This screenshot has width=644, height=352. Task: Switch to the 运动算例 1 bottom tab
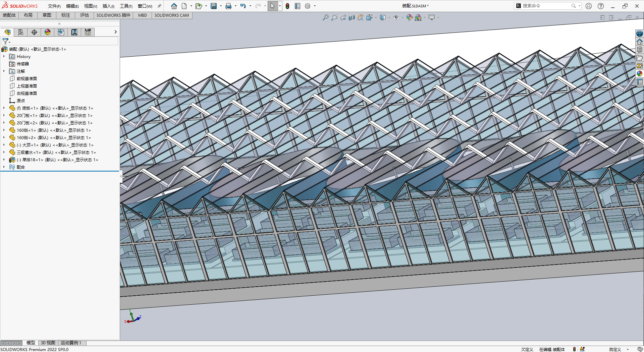coord(71,343)
